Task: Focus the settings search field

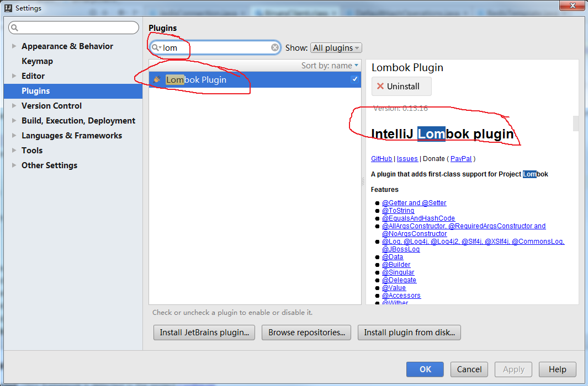Action: click(73, 28)
